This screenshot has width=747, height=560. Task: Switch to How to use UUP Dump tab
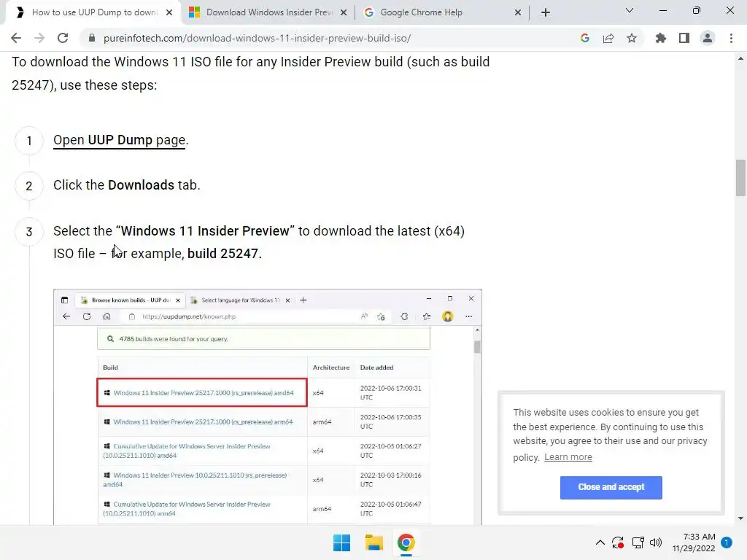pos(94,12)
